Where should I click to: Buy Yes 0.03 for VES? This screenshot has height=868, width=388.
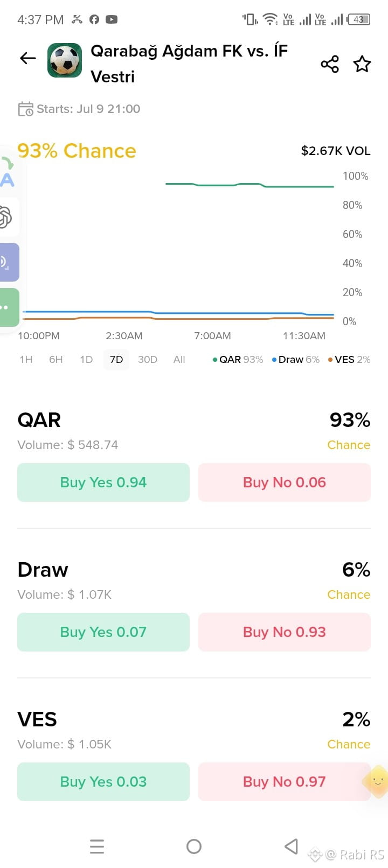pos(103,782)
